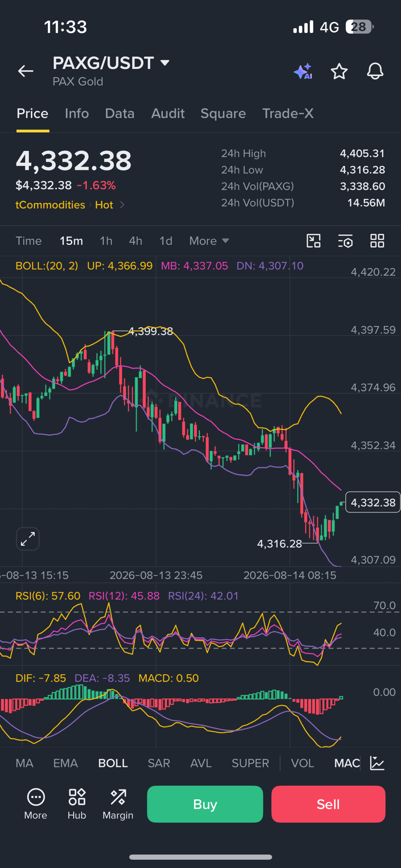Expand the Hot tag chevron

click(x=123, y=205)
